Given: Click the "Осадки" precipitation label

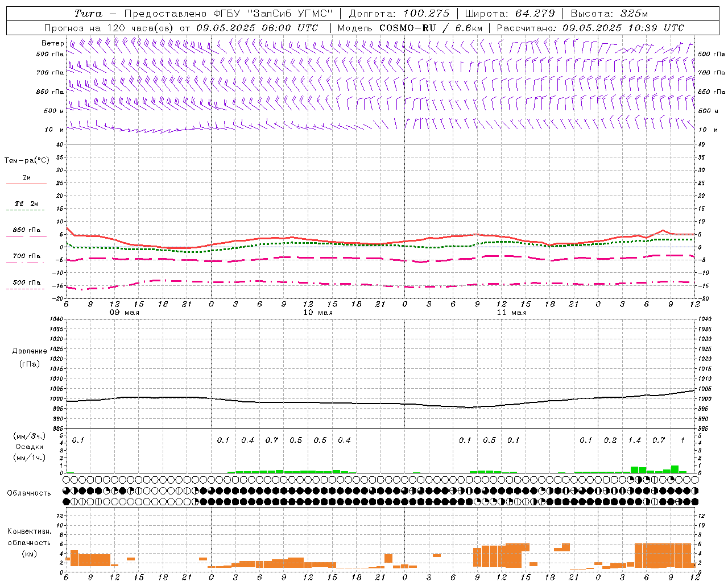Looking at the screenshot, I should coord(30,447).
